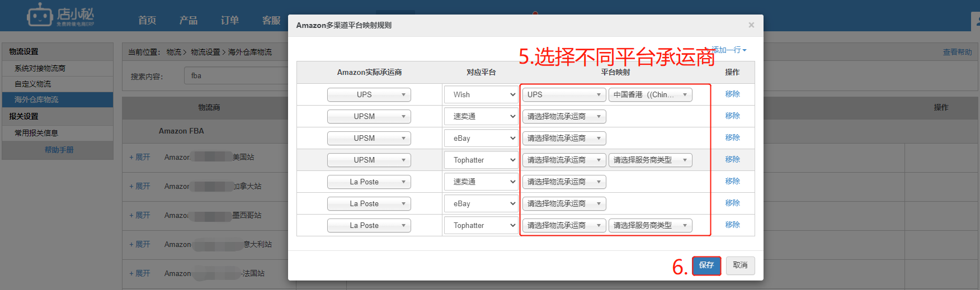Click Amazon FBA row text
980x290 pixels.
[x=181, y=131]
